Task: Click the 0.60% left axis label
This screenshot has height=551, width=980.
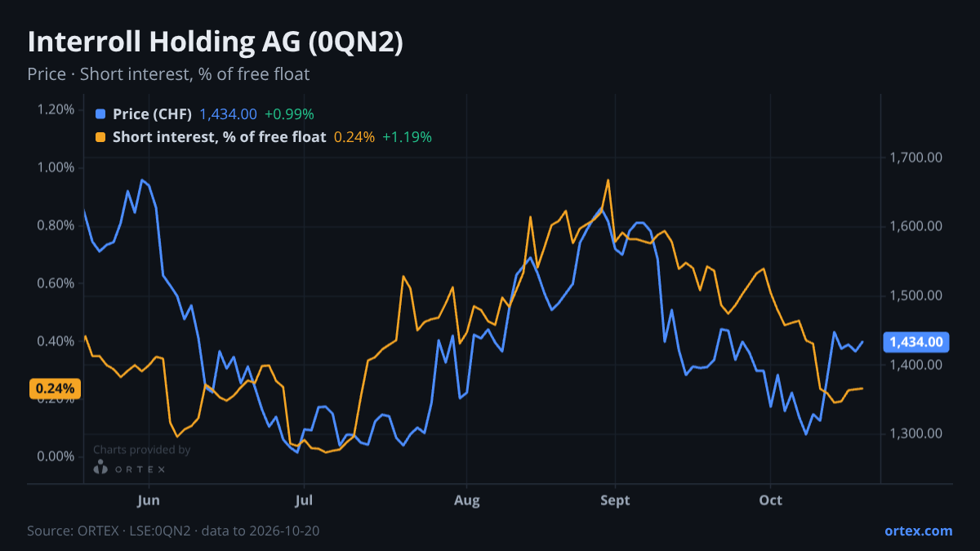Action: pyautogui.click(x=56, y=283)
